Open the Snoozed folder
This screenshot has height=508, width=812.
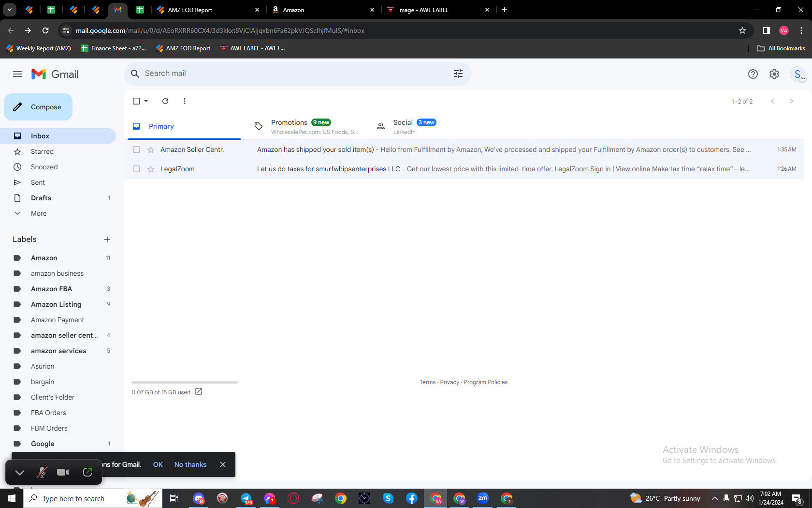pyautogui.click(x=58, y=167)
